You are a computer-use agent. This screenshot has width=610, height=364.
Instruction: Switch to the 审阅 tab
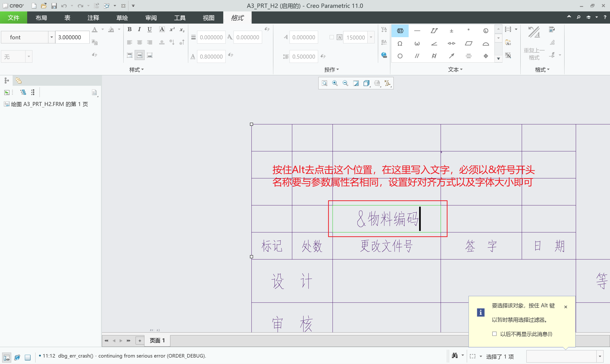coord(151,18)
